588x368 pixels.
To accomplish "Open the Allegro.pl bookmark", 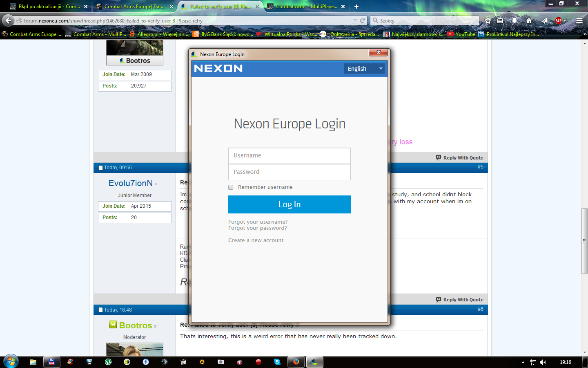I will 159,34.
